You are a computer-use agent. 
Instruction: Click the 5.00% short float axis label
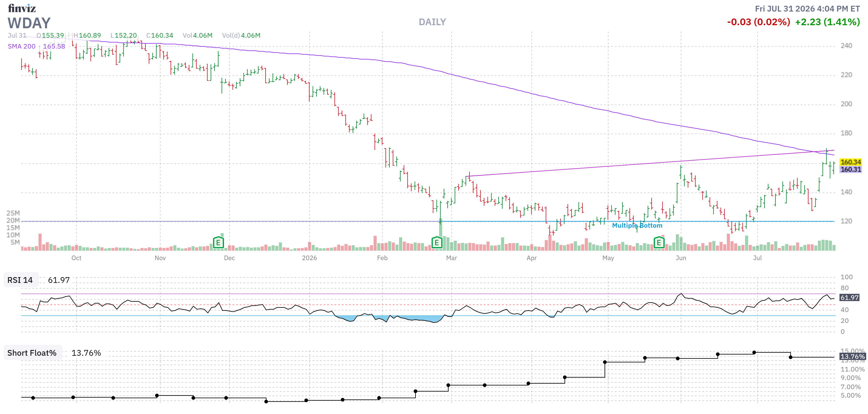(850, 395)
